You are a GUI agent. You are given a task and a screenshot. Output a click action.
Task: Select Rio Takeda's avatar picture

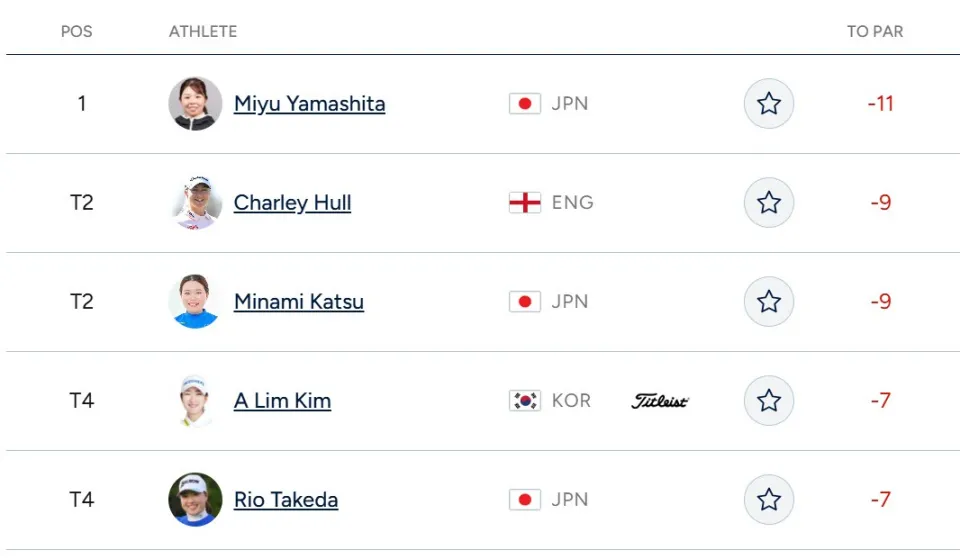[195, 500]
